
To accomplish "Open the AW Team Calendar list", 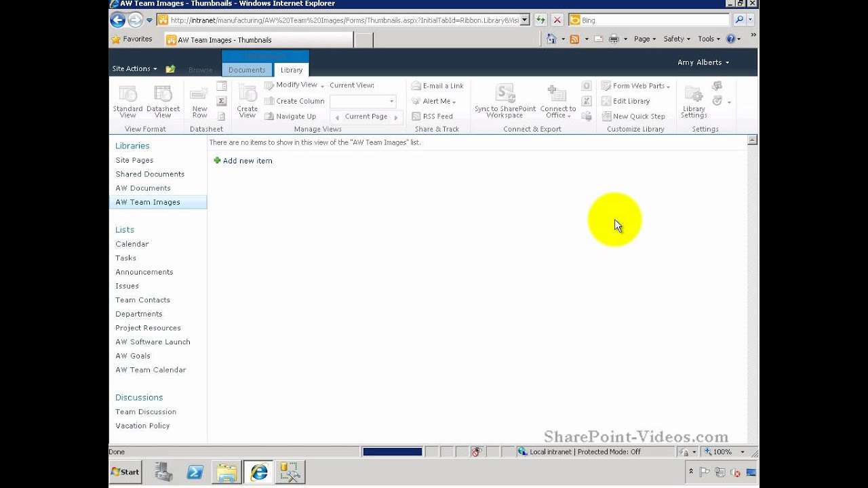I will coord(151,369).
